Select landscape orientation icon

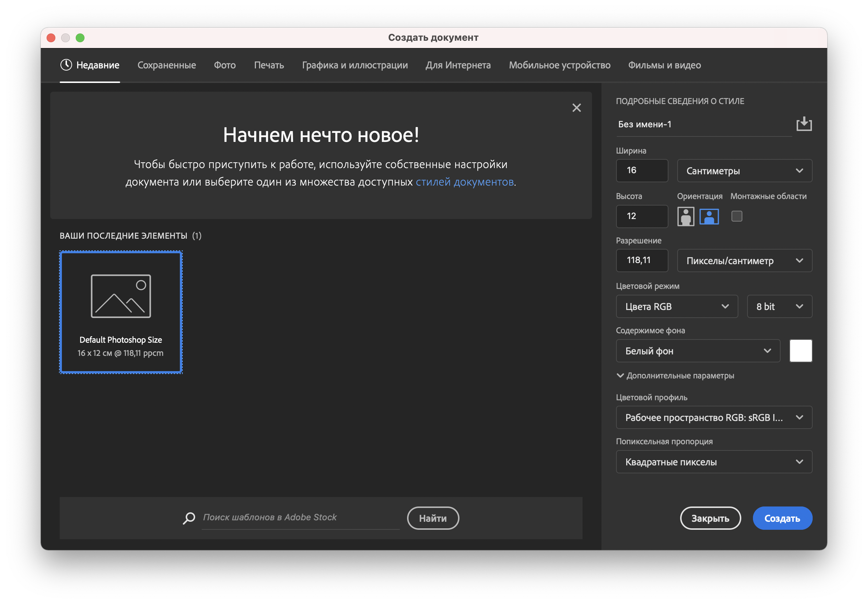[709, 216]
